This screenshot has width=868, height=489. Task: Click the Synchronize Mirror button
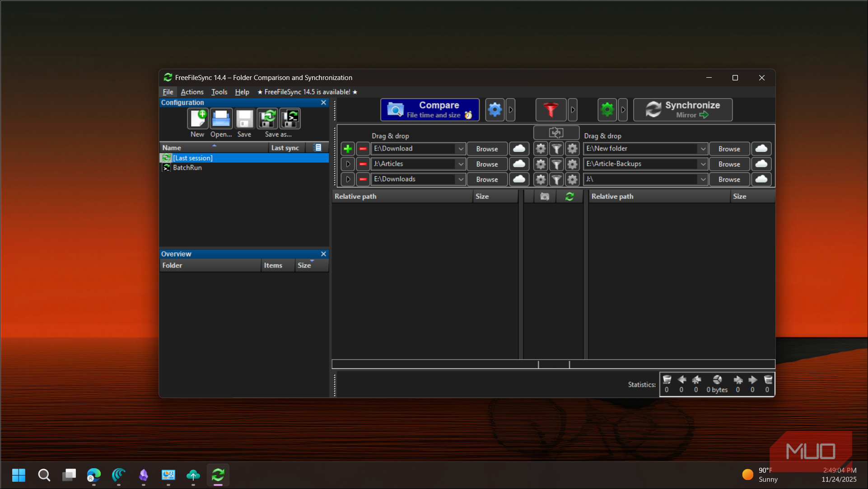(683, 110)
